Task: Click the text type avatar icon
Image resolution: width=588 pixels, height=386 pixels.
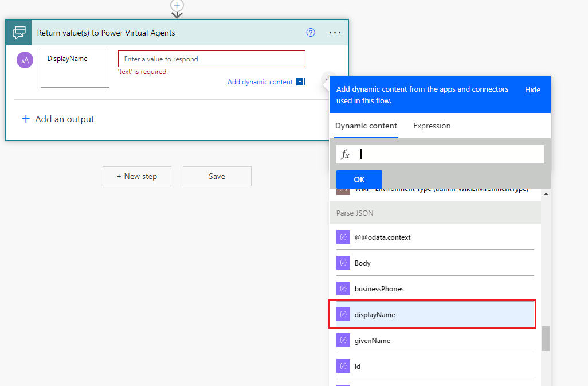Action: 25,60
